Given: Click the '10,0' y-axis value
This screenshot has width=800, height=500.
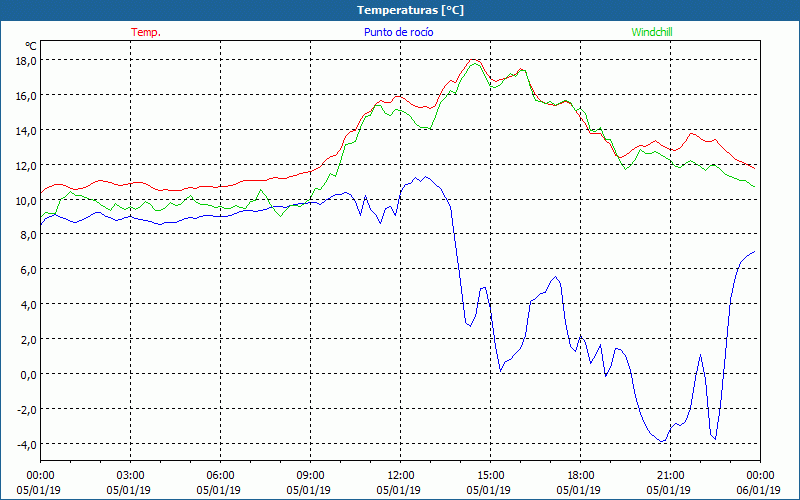Looking at the screenshot, I should (x=26, y=200).
